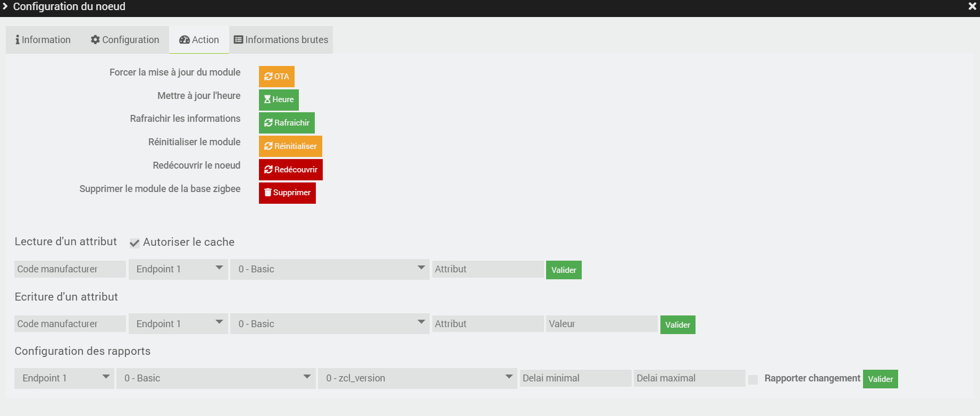Screen dimensions: 980x416
Task: Enable the Rapporter changement checkbox
Action: point(753,379)
